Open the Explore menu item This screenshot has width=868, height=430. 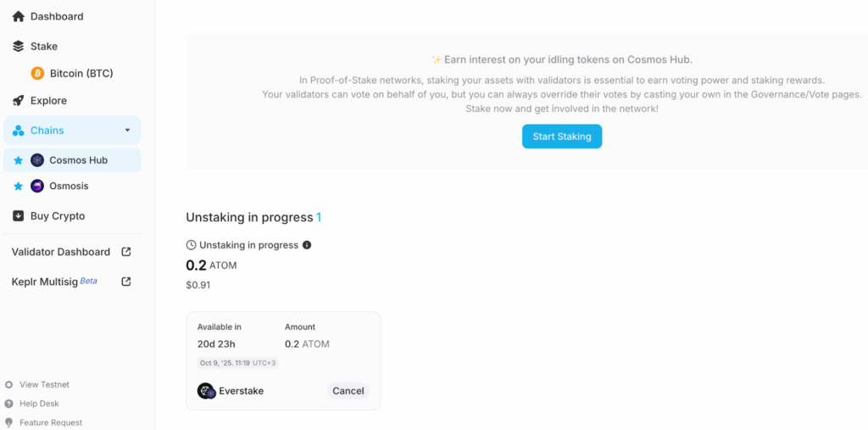click(x=48, y=101)
